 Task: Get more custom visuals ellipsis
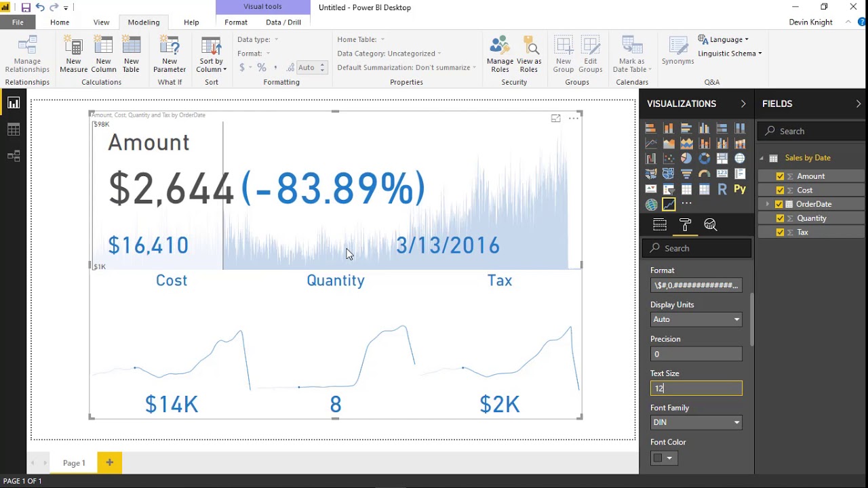[x=686, y=204]
